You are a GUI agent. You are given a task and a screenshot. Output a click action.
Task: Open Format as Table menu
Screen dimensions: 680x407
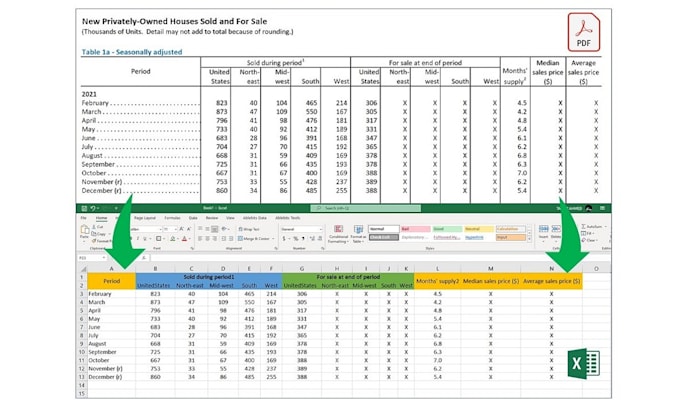[x=358, y=234]
